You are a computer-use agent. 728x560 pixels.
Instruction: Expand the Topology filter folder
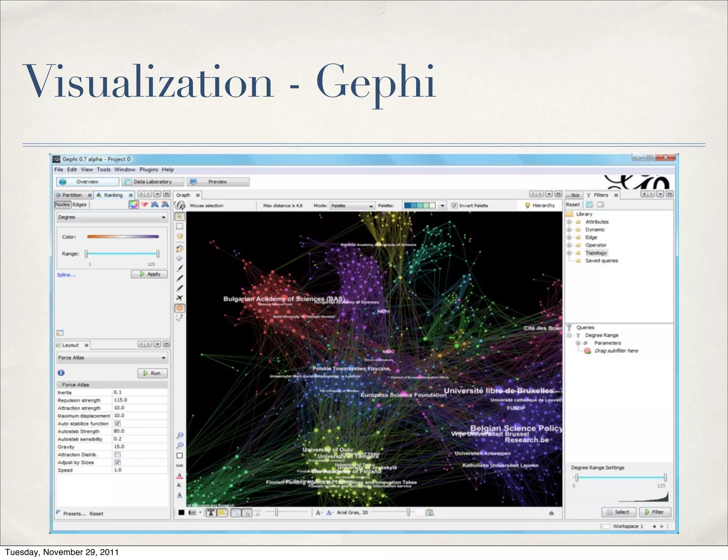tap(569, 253)
